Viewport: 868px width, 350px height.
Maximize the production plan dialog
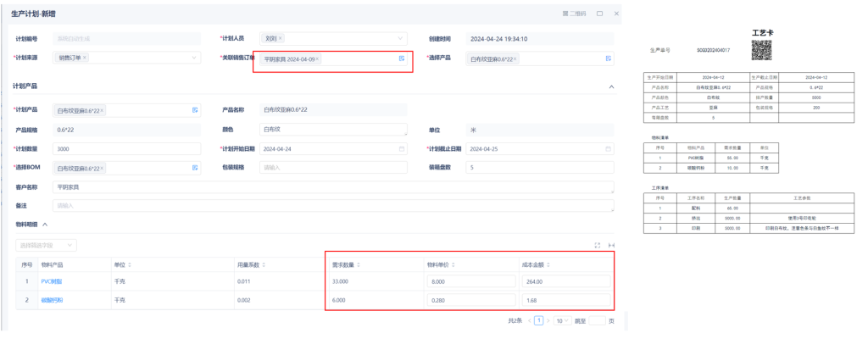(600, 14)
